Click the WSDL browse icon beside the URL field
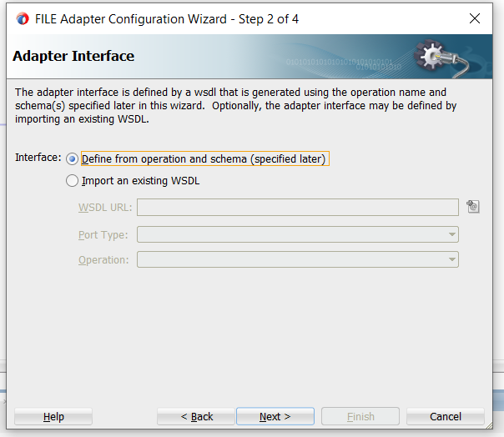 tap(473, 207)
